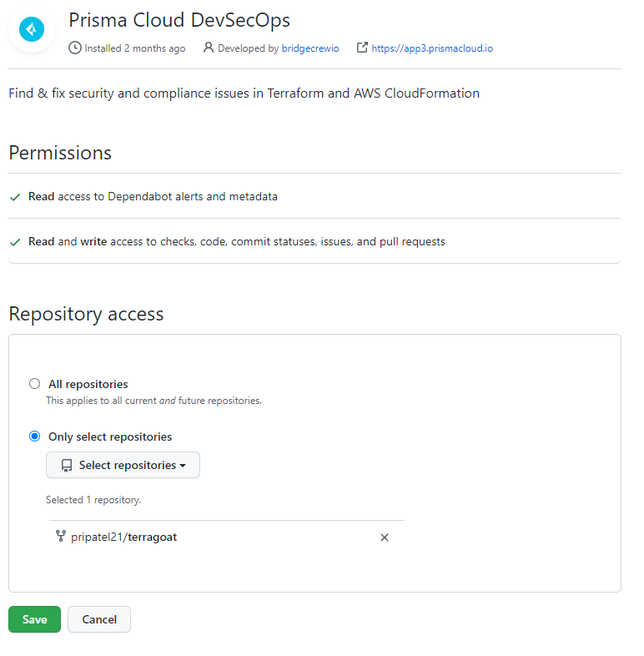Click the All repositories label text
The height and width of the screenshot is (656, 644).
coord(88,384)
